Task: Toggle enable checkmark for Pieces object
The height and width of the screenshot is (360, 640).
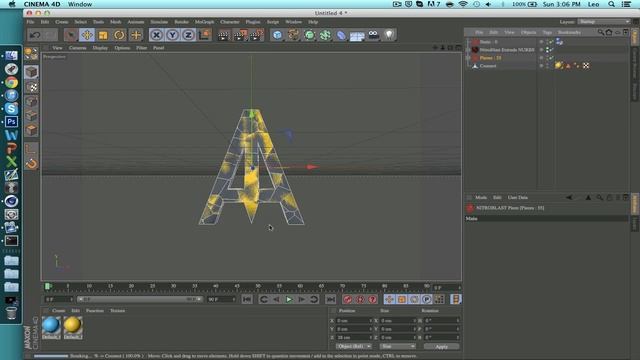Action: pos(551,58)
